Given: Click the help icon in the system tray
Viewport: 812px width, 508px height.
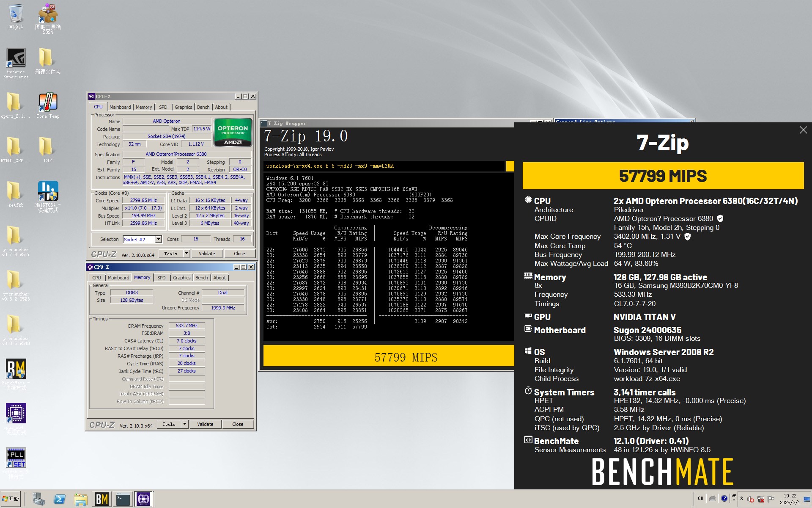Looking at the screenshot, I should point(724,499).
